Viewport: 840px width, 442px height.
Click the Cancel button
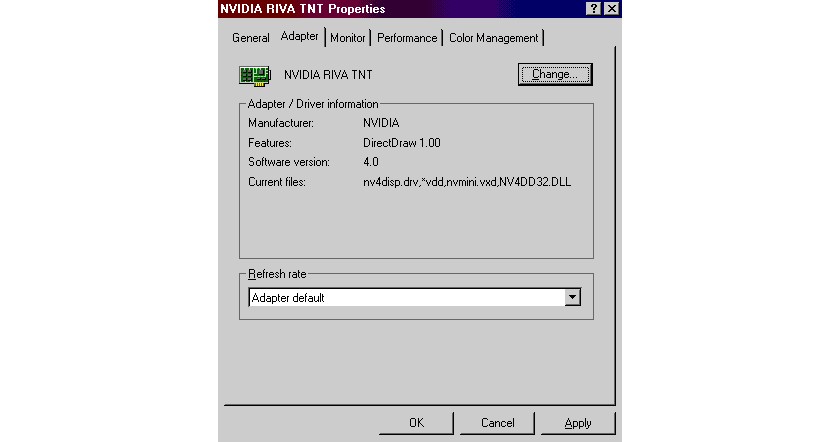click(x=497, y=423)
